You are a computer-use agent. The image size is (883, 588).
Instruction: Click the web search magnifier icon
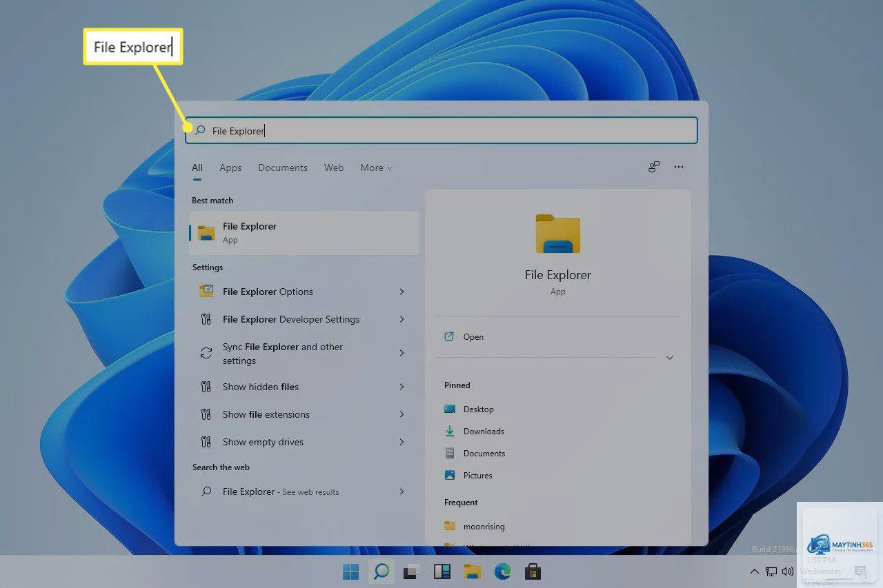click(x=206, y=491)
